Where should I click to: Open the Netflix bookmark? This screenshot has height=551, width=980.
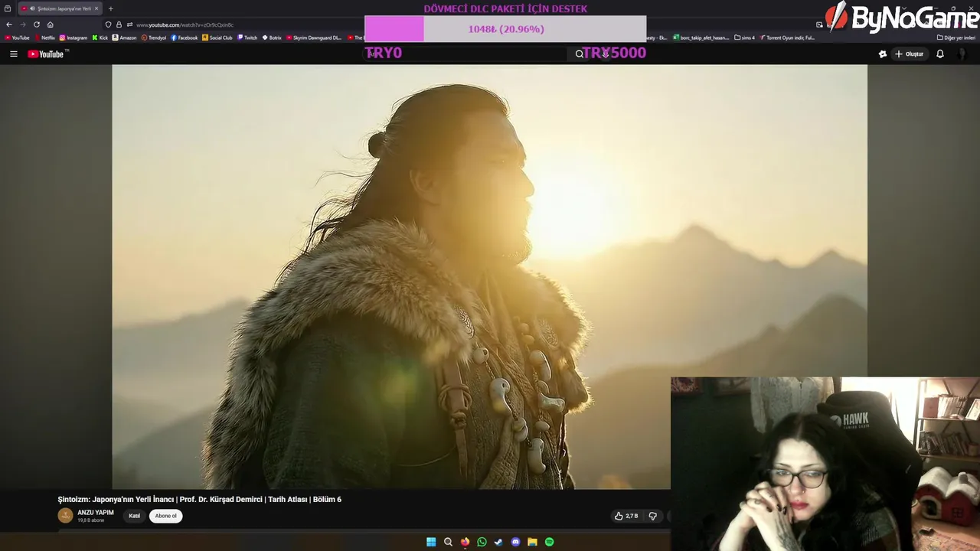(x=44, y=37)
